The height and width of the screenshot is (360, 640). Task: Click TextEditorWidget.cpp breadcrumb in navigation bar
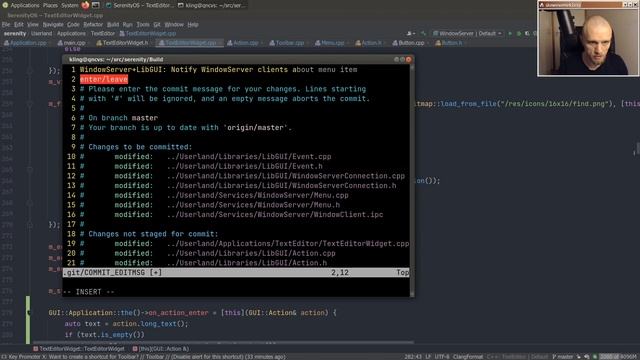148,33
